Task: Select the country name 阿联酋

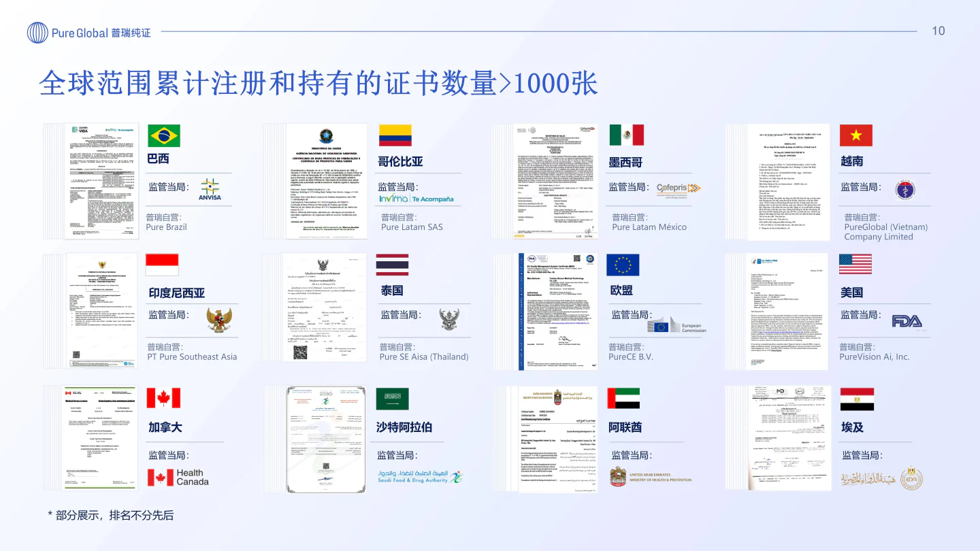Action: pyautogui.click(x=625, y=427)
